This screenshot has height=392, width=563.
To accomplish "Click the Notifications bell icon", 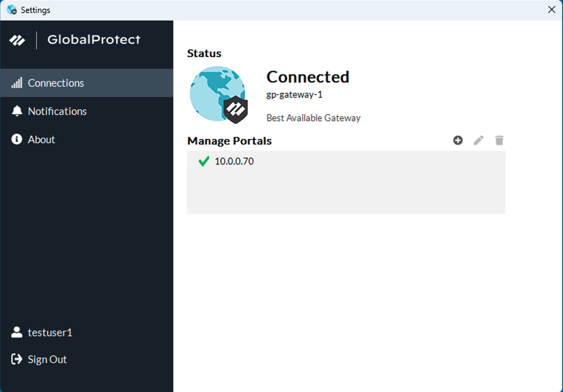I will 17,111.
